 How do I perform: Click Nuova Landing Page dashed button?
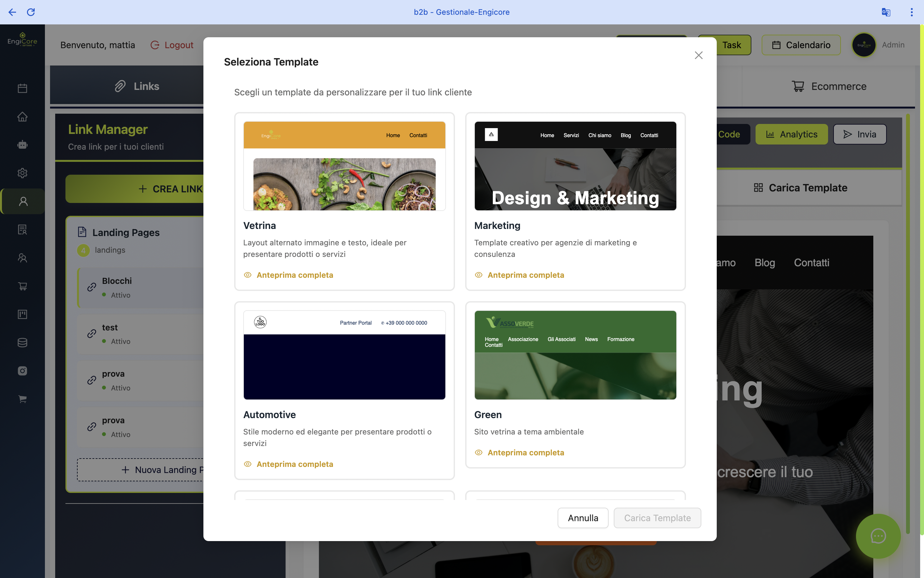click(x=141, y=470)
